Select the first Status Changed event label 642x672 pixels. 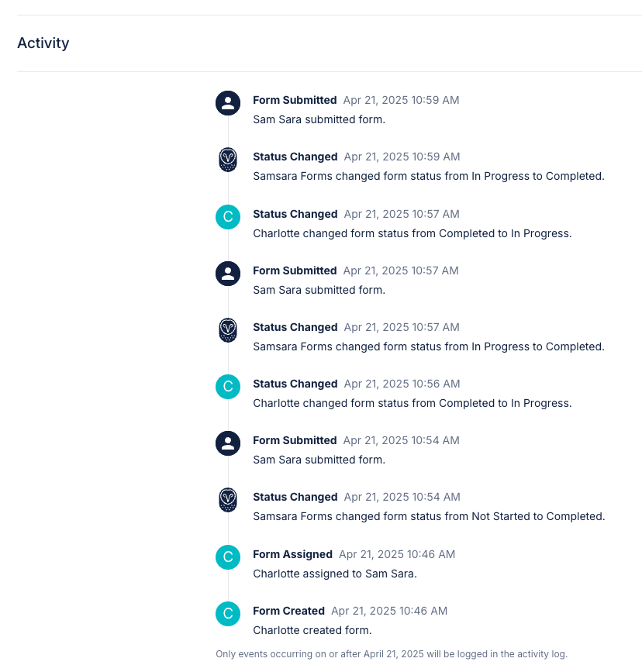coord(295,157)
